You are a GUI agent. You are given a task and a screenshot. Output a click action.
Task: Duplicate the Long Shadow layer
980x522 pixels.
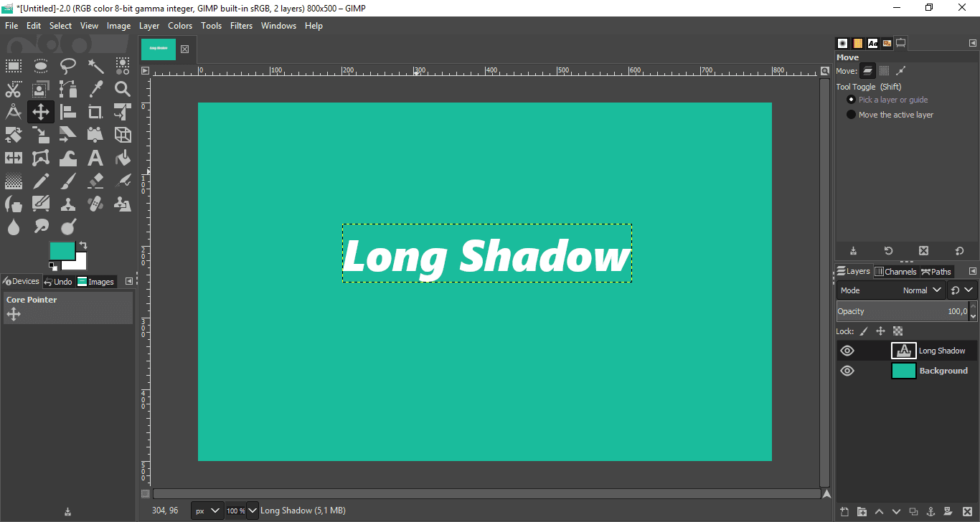(x=913, y=511)
